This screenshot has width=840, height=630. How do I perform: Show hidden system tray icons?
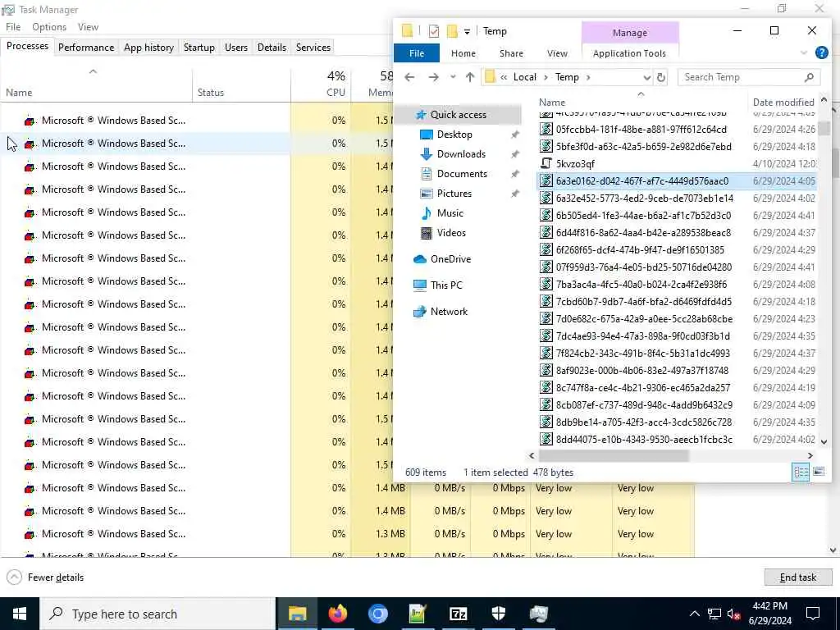tap(694, 614)
